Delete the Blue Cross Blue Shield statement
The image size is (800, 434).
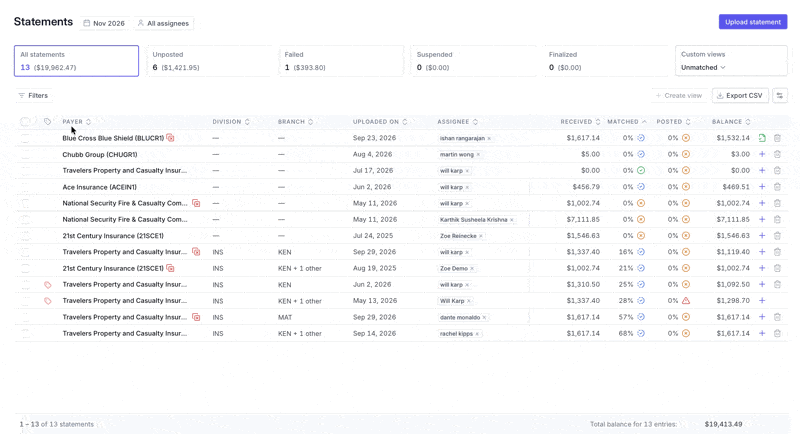pyautogui.click(x=777, y=138)
